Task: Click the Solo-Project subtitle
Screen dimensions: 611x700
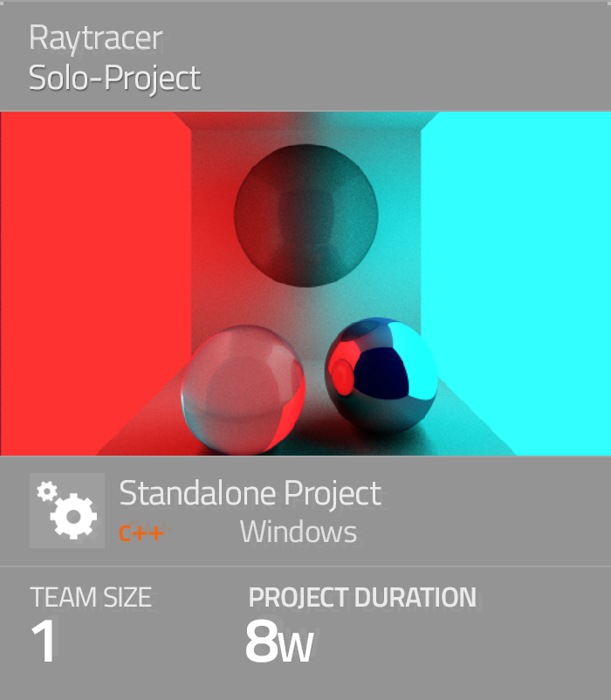Action: (x=114, y=78)
